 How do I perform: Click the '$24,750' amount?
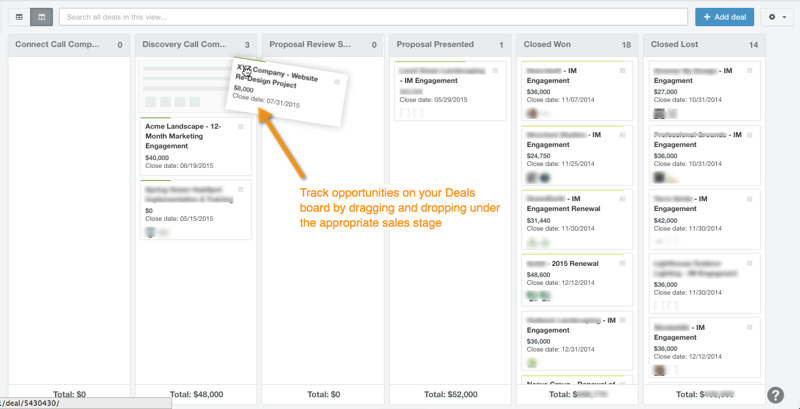[x=538, y=156]
